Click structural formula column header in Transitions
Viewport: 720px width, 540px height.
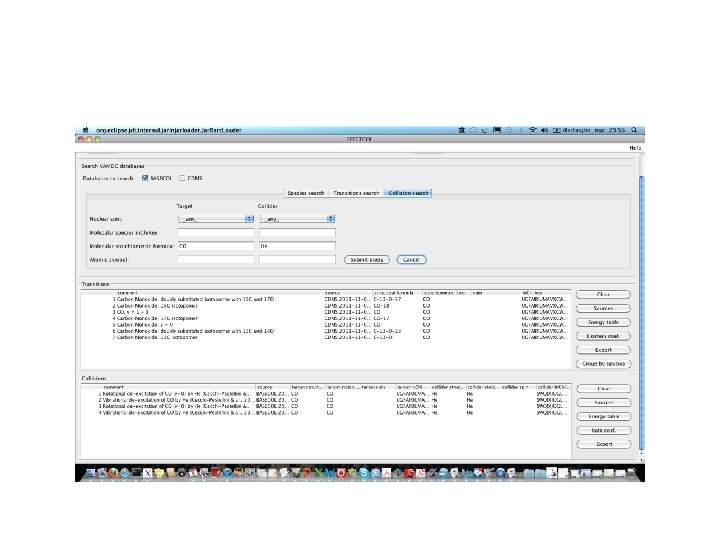pos(397,292)
